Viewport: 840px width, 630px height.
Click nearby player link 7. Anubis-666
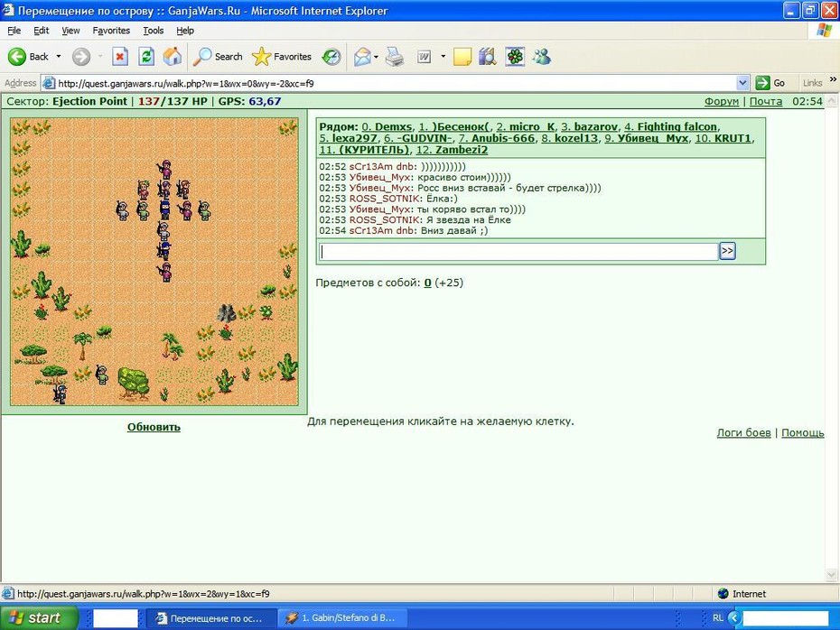[x=497, y=138]
